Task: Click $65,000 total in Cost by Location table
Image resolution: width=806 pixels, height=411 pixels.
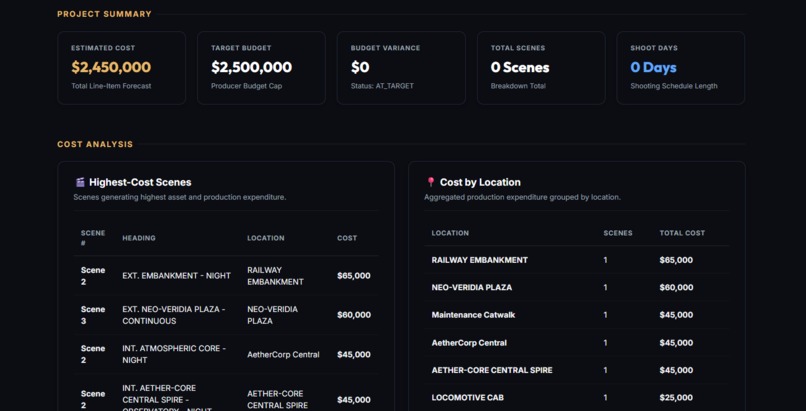Action: pyautogui.click(x=676, y=260)
